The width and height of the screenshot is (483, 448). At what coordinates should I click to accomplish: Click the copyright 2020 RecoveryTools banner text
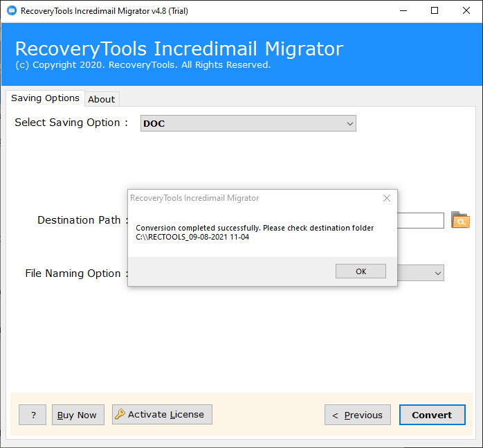click(x=143, y=65)
